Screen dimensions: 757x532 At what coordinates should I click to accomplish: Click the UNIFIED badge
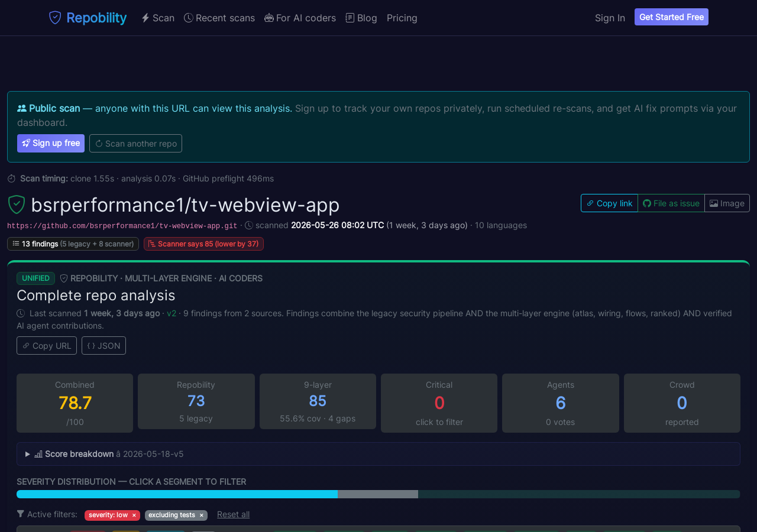pyautogui.click(x=35, y=278)
